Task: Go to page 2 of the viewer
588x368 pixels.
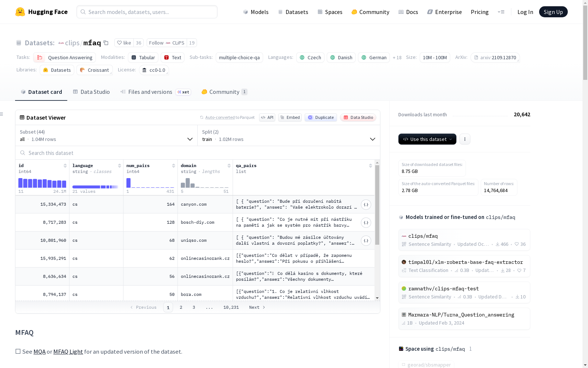Action: coord(181,307)
